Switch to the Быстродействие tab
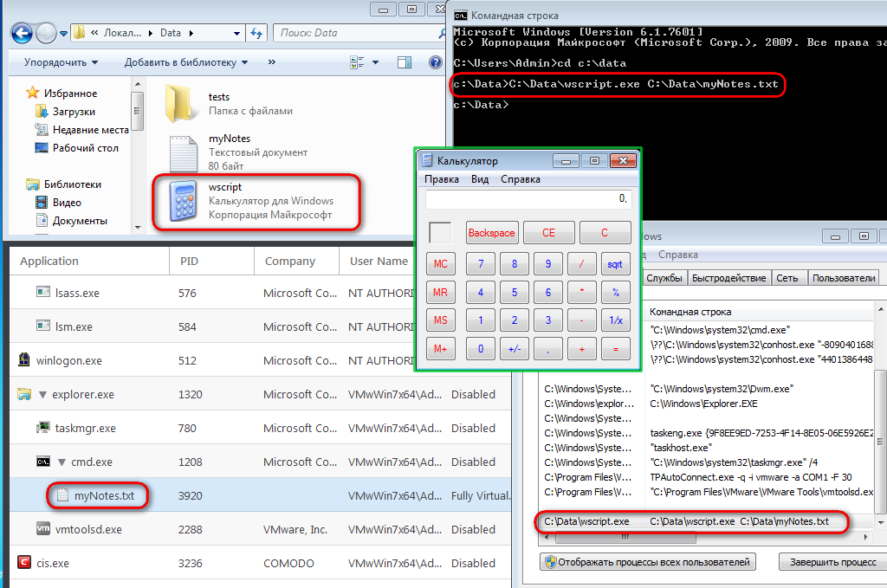This screenshot has height=588, width=887. coord(728,278)
